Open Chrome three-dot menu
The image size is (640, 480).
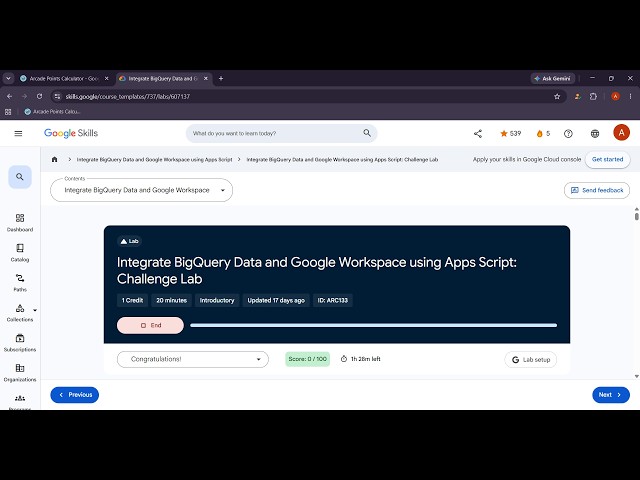[630, 96]
